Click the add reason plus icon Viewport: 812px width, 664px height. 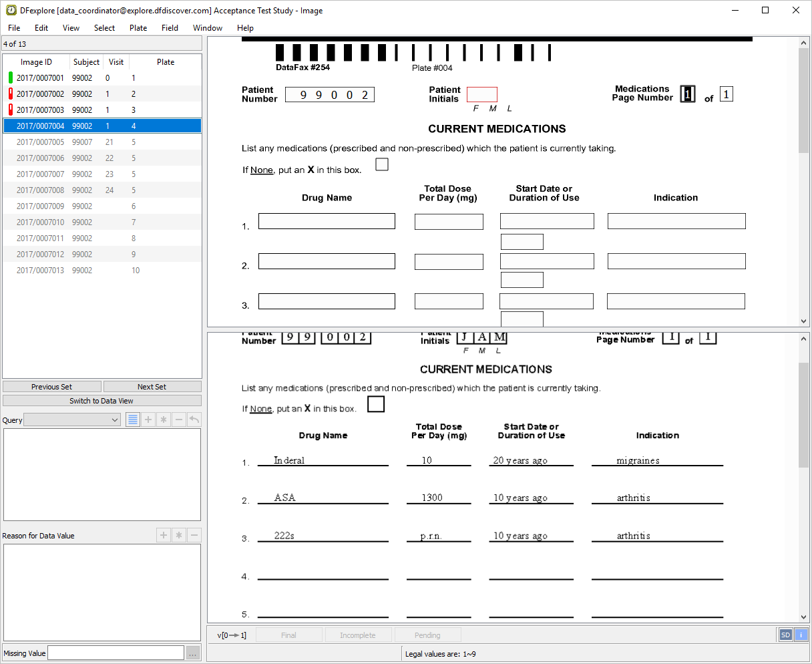163,536
